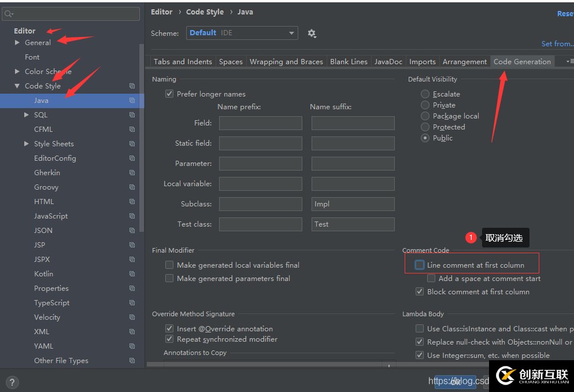This screenshot has height=392, width=574.
Task: Click the help question mark icon
Action: click(12, 382)
